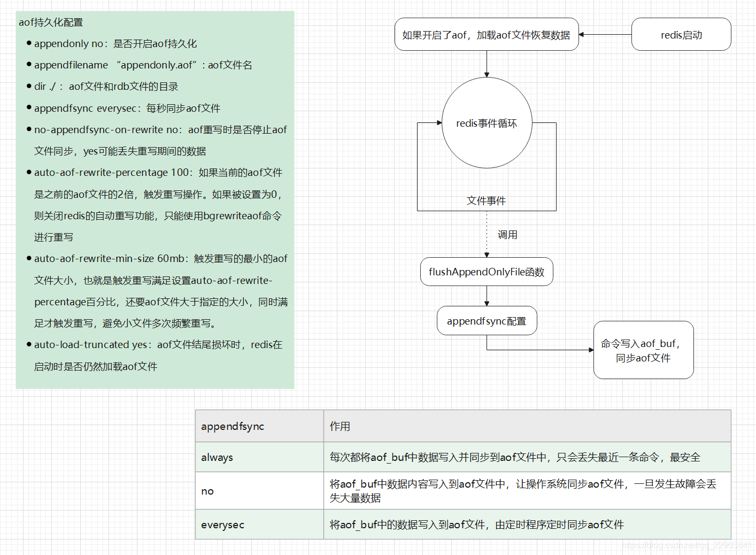Select the 'redis事件循环' circle node

[x=487, y=123]
